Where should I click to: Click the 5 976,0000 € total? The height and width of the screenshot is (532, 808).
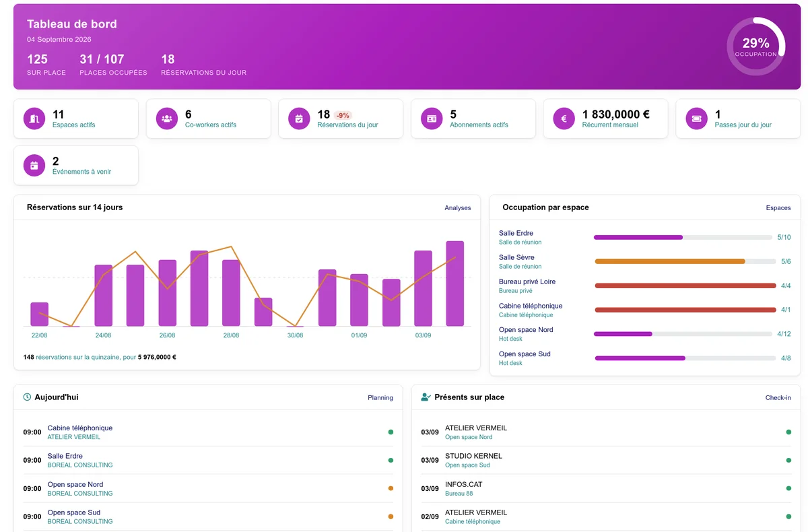(157, 357)
